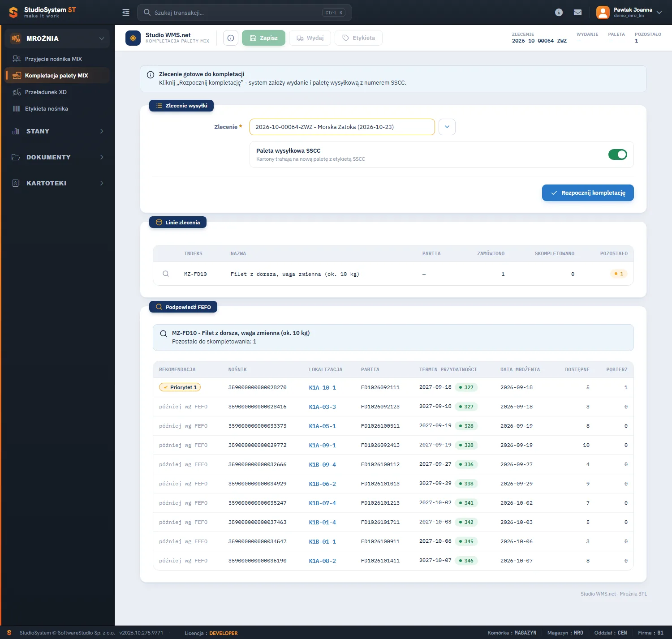
Task: Open the user account dropdown chevron
Action: (659, 13)
